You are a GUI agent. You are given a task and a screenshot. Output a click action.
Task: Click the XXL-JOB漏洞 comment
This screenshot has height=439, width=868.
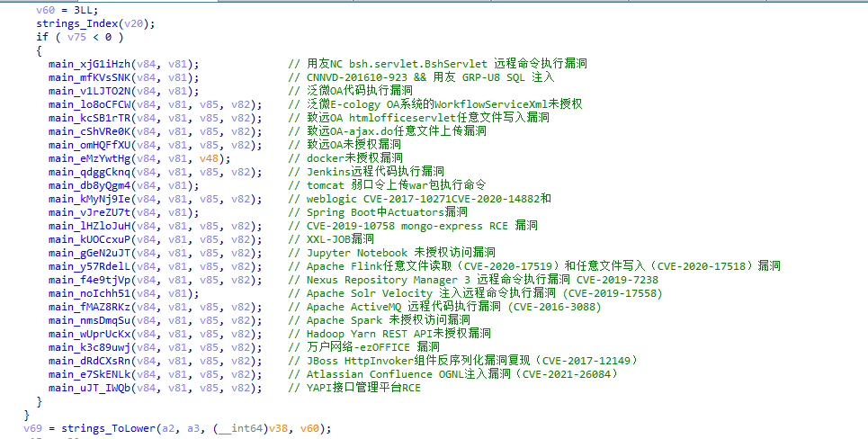pos(331,239)
